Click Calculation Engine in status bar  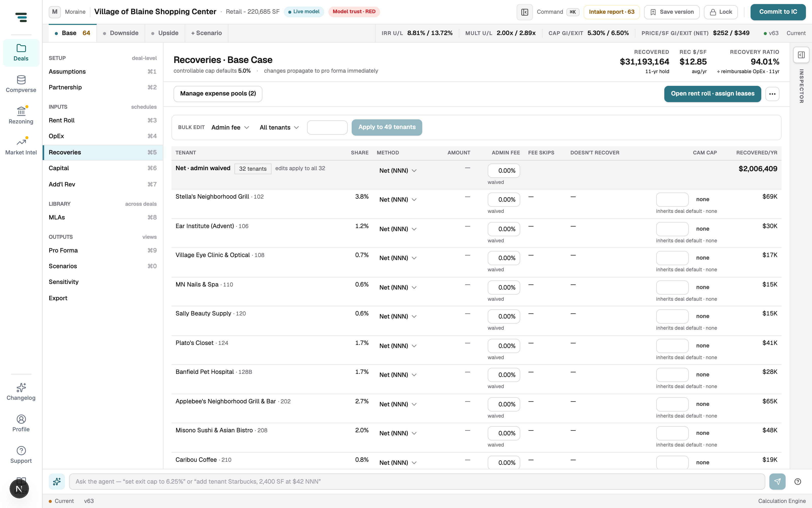[782, 501]
